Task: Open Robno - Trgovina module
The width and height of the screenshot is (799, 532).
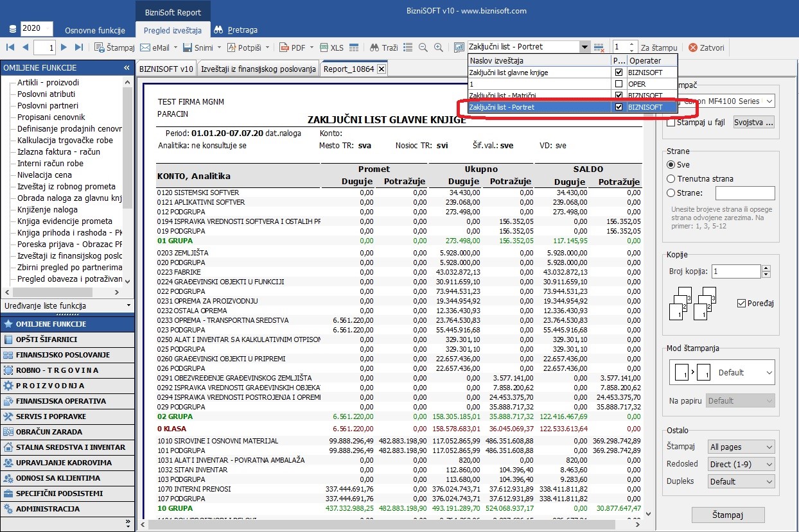Action: (67, 370)
